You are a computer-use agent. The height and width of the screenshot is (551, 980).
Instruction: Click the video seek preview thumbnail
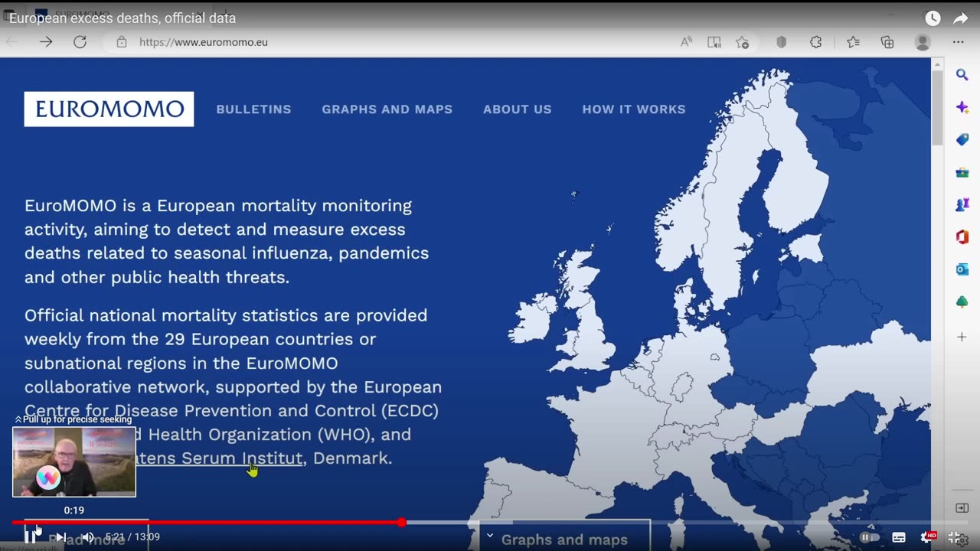coord(74,462)
